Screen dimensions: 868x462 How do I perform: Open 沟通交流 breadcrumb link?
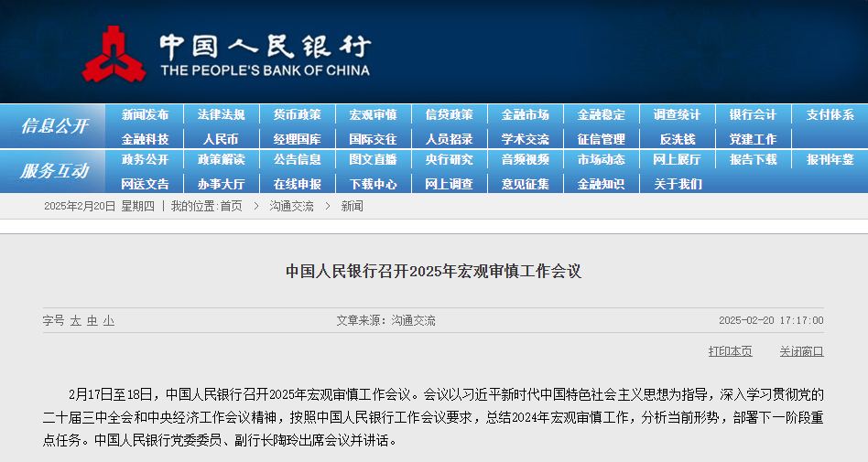(292, 207)
